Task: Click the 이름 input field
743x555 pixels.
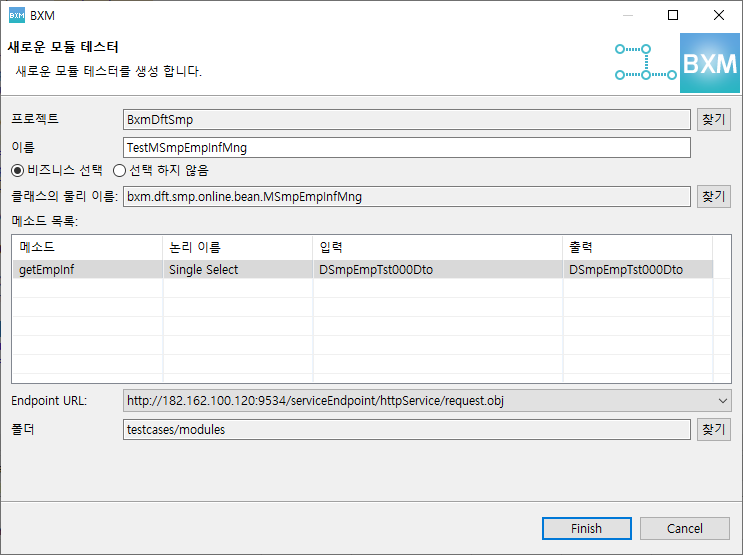Action: (406, 148)
